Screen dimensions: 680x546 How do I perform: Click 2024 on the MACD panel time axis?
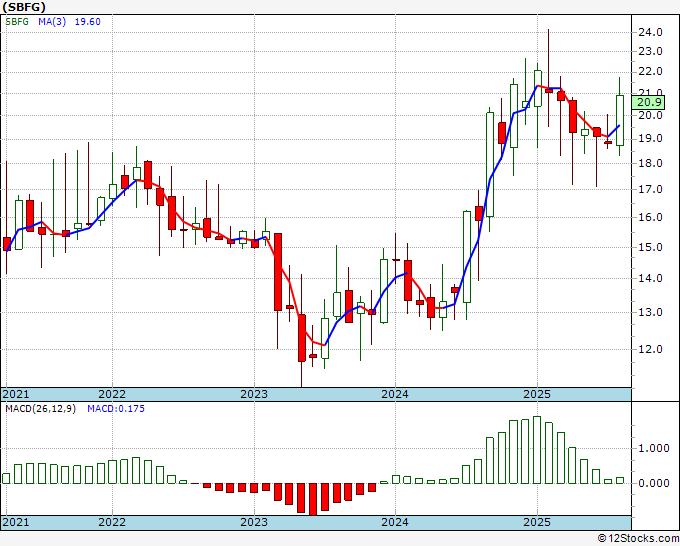coord(395,522)
